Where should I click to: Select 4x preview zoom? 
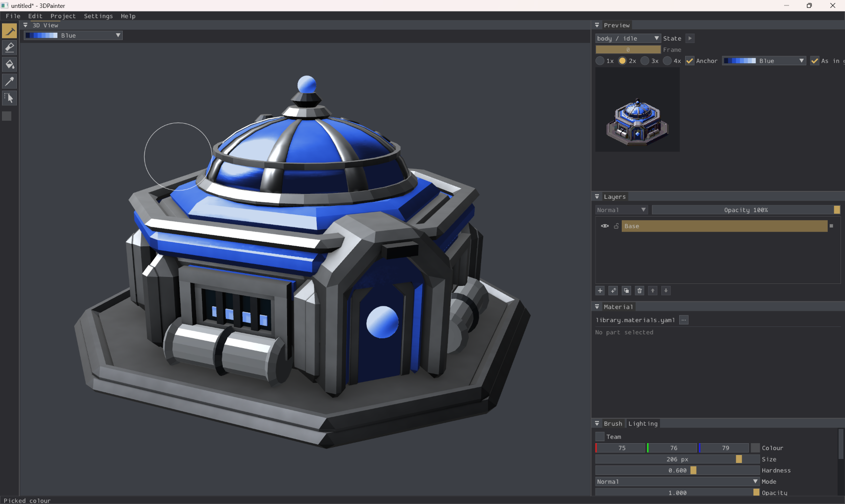pos(667,61)
